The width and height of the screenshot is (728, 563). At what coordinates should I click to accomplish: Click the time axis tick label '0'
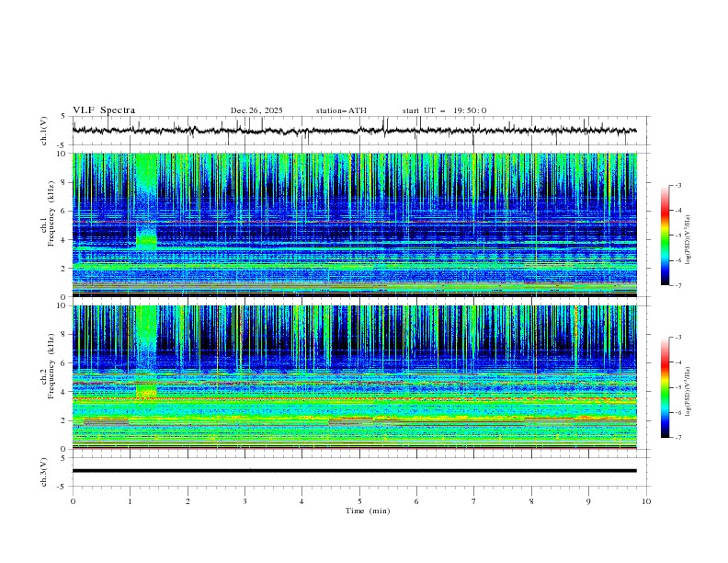point(73,501)
